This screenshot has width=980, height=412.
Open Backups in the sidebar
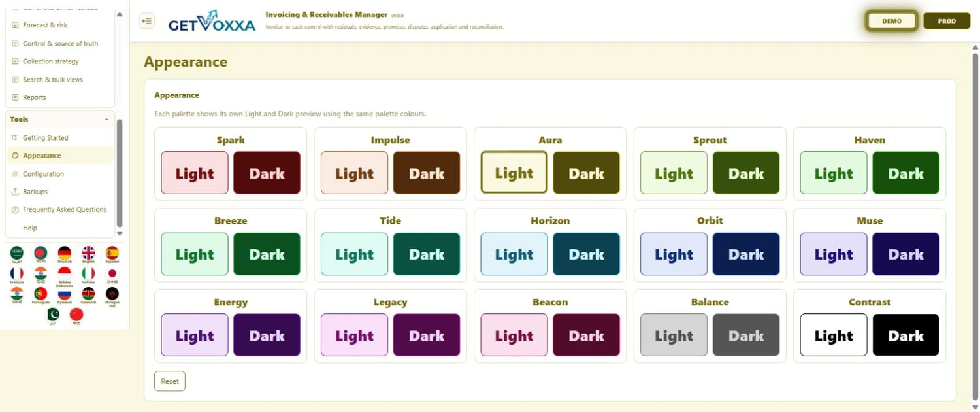[35, 192]
